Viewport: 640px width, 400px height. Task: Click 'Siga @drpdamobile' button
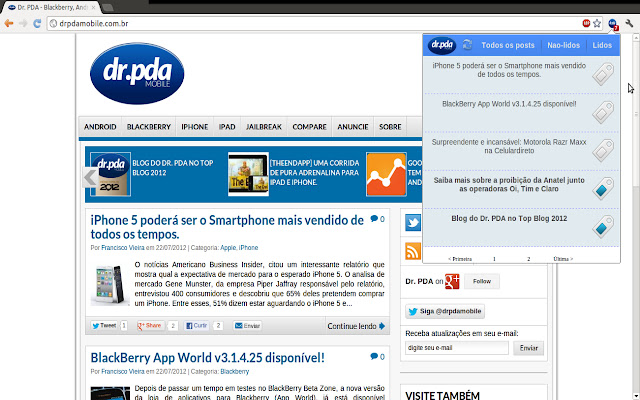445,311
